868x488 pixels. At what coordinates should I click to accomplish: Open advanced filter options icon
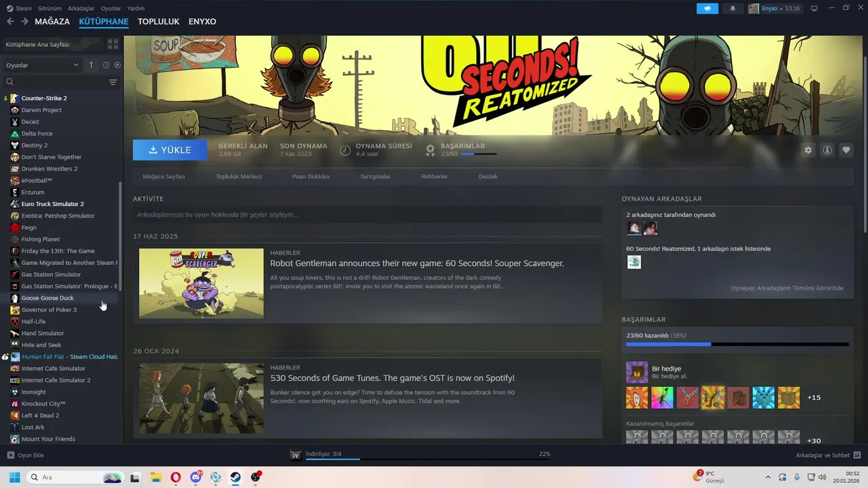[x=113, y=82]
